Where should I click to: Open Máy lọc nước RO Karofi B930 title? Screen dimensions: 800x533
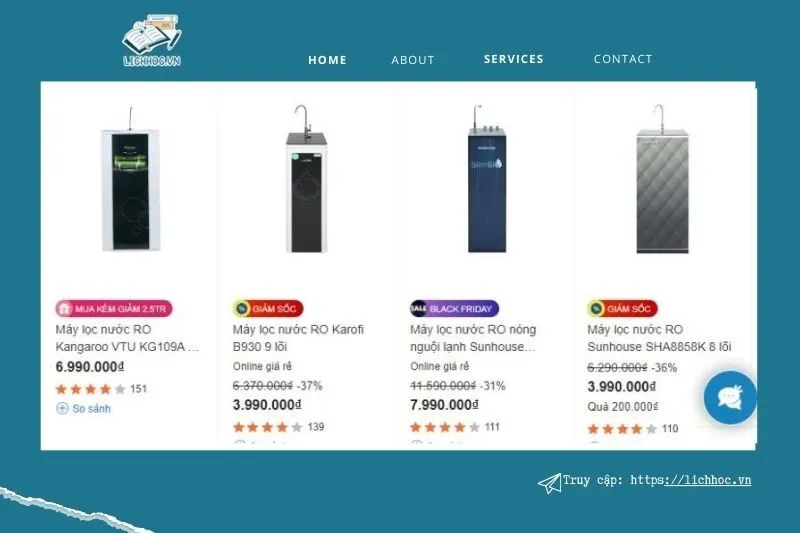click(298, 338)
